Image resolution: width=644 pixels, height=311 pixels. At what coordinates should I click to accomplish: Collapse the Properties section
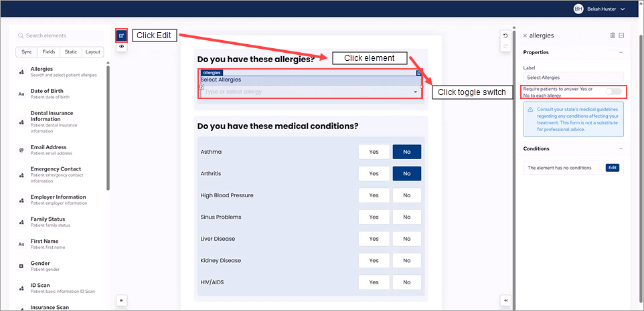(x=621, y=52)
